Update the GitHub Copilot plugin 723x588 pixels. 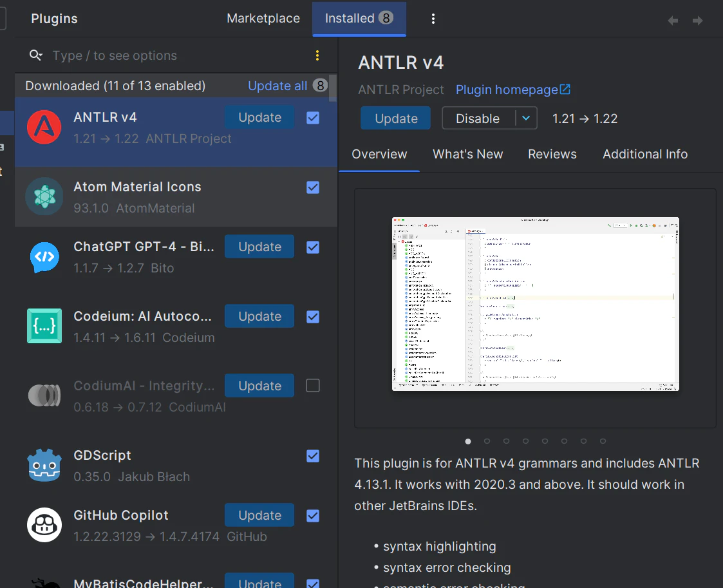(x=259, y=515)
